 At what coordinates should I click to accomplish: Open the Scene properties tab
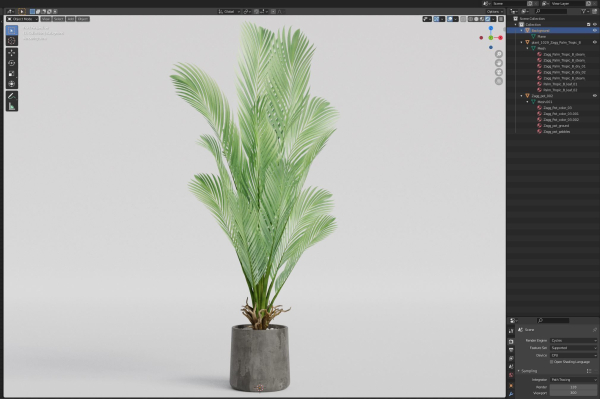(x=511, y=366)
